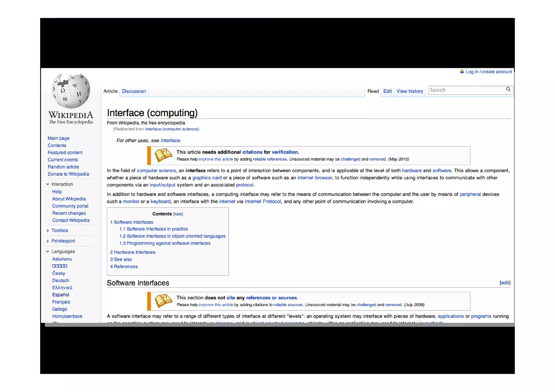Open Interface (computer science) redirect link
Image resolution: width=555 pixels, height=392 pixels.
click(171, 129)
